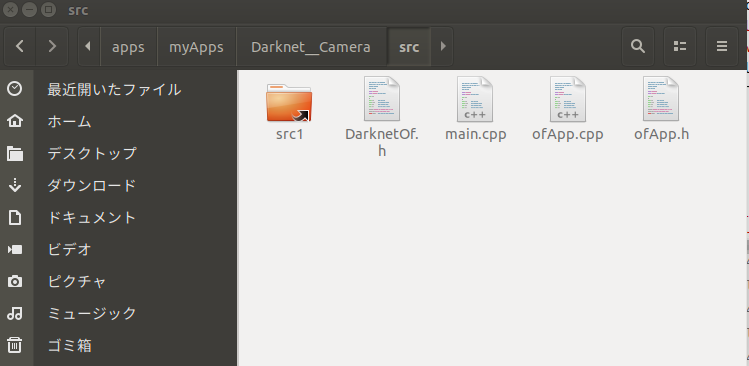Click the main.cpp file name label
The height and width of the screenshot is (366, 749).
point(475,135)
